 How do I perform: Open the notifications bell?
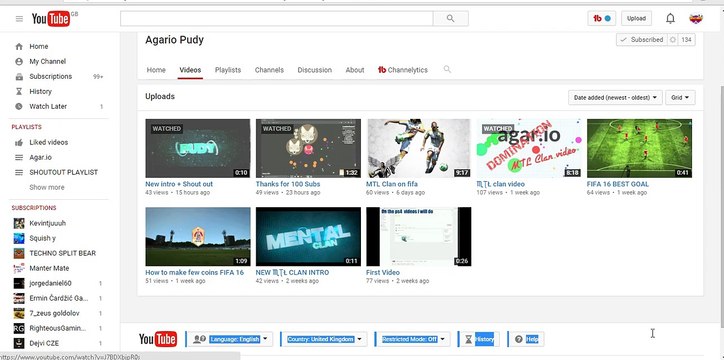(x=670, y=18)
